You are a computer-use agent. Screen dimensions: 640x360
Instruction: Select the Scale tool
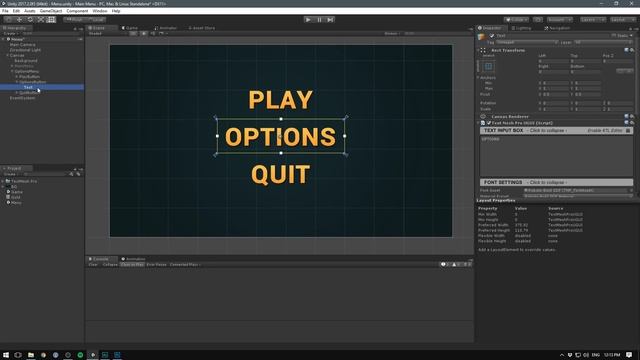click(40, 20)
